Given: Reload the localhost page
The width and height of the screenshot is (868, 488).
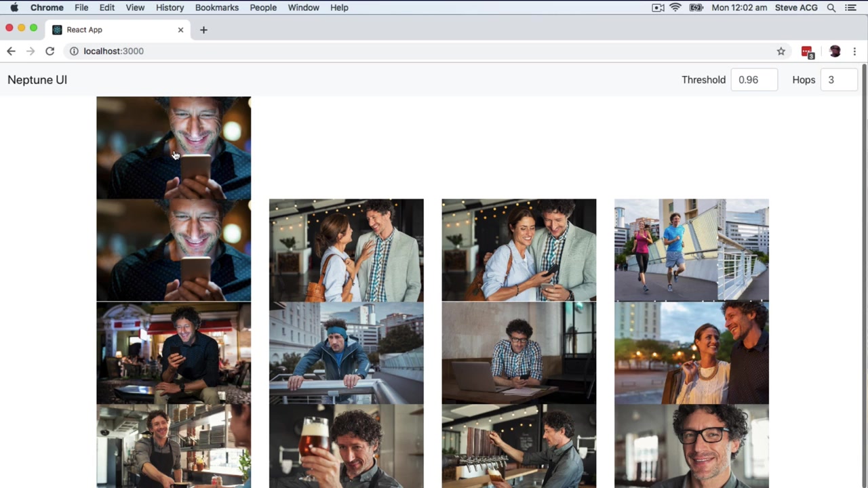Looking at the screenshot, I should pos(50,51).
